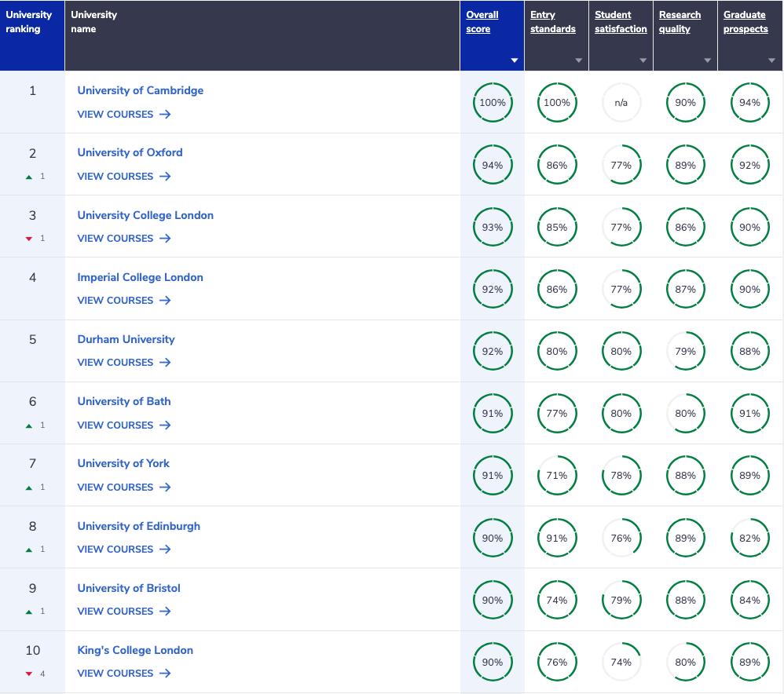Click Durham's 79% research quality ring
The image size is (784, 694).
pyautogui.click(x=686, y=351)
